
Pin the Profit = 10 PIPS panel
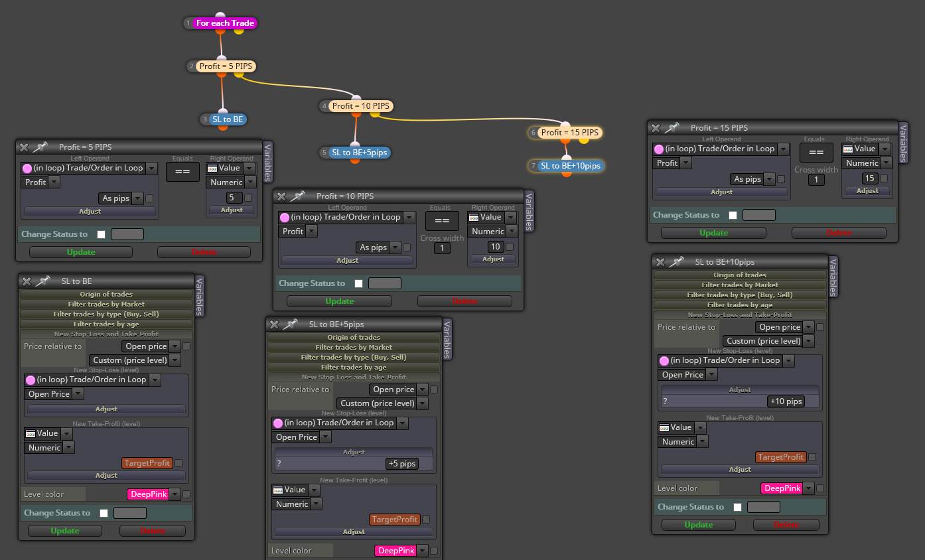tap(298, 196)
